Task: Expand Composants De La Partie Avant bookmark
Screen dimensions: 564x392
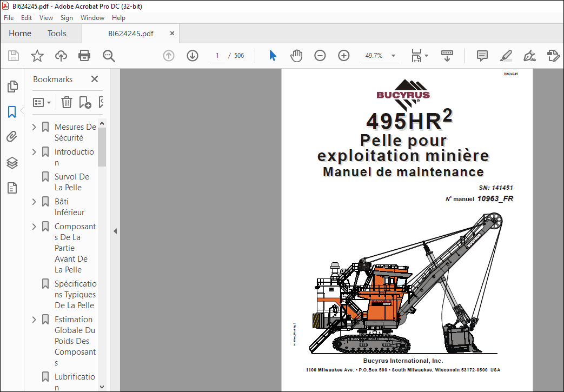Action: [x=34, y=227]
